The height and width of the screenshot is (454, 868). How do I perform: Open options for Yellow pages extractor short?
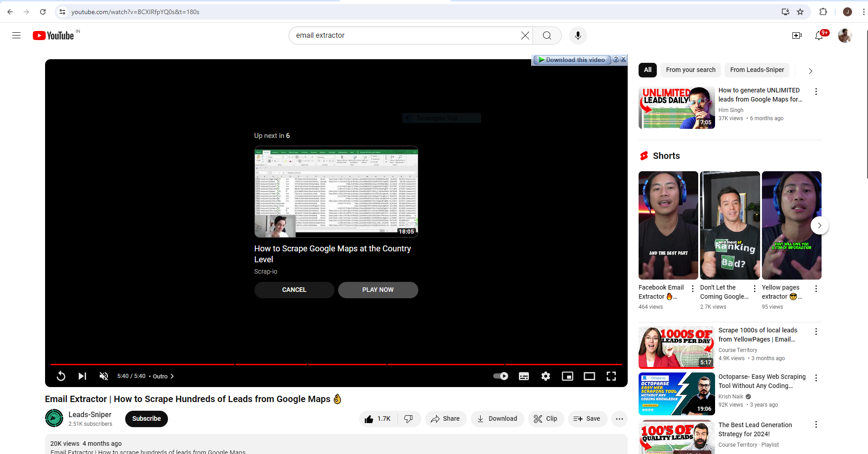[816, 289]
